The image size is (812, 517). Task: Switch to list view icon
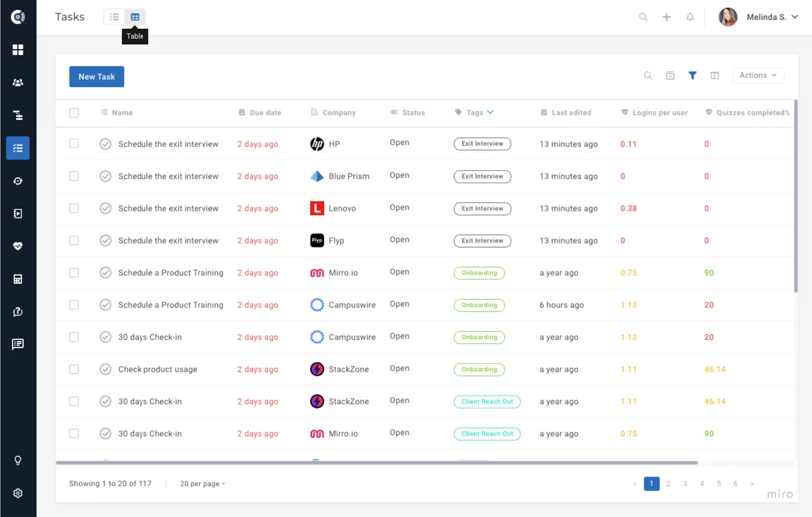[x=115, y=17]
